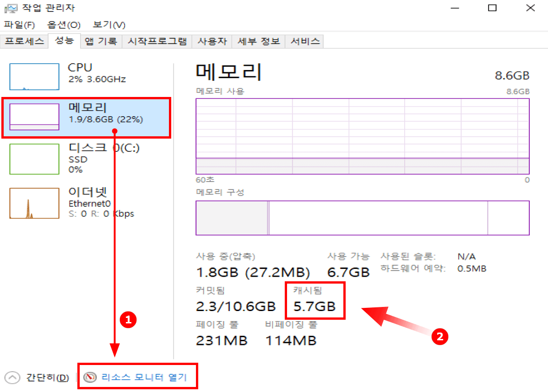Image resolution: width=548 pixels, height=392 pixels.
Task: Collapse view with the 간단히 chevron icon
Action: (12, 377)
